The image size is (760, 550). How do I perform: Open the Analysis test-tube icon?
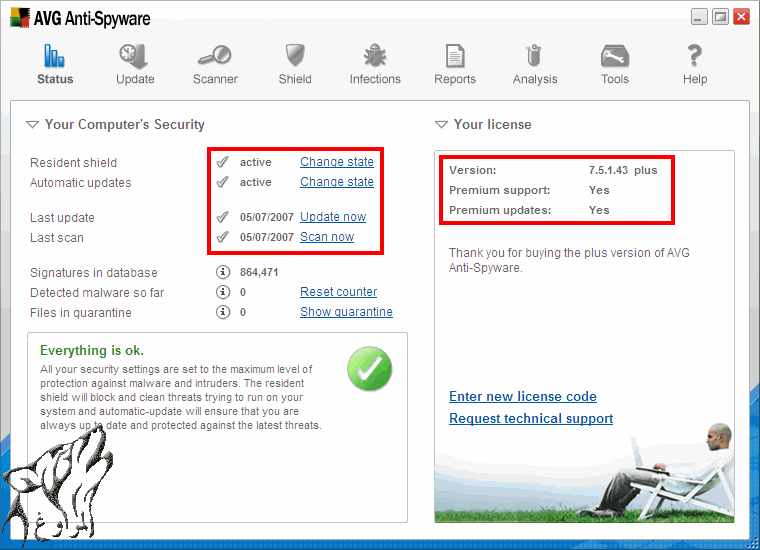tap(534, 55)
